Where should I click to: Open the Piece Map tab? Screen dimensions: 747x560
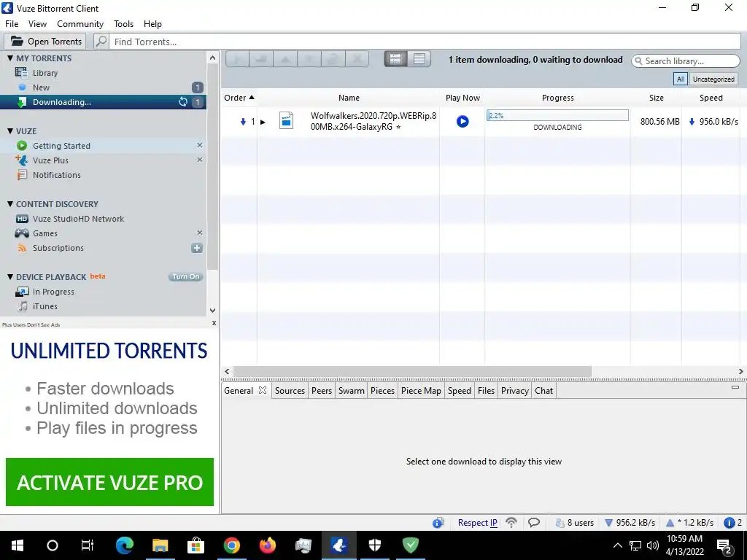[421, 391]
